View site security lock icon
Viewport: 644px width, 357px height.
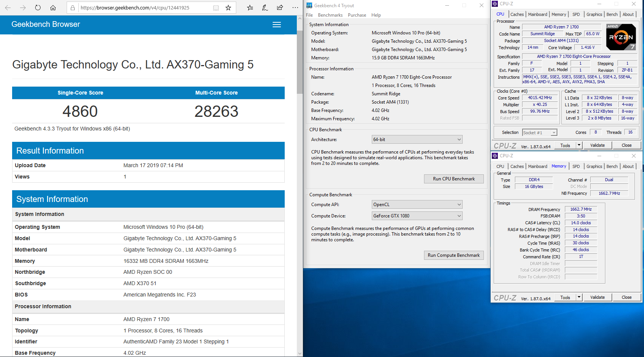tap(73, 8)
